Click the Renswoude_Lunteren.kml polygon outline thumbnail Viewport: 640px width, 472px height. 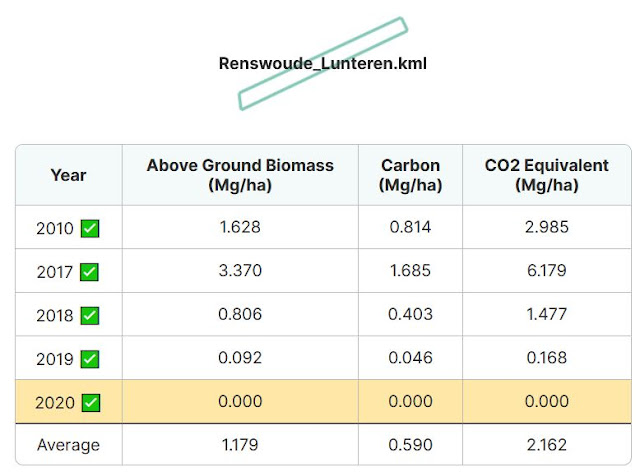click(322, 63)
